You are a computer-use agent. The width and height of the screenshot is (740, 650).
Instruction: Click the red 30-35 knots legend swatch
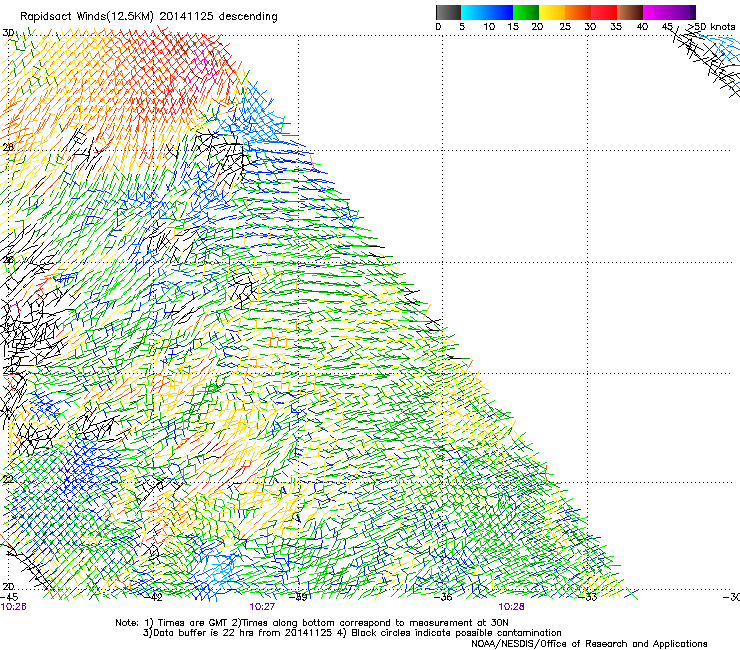coord(604,12)
